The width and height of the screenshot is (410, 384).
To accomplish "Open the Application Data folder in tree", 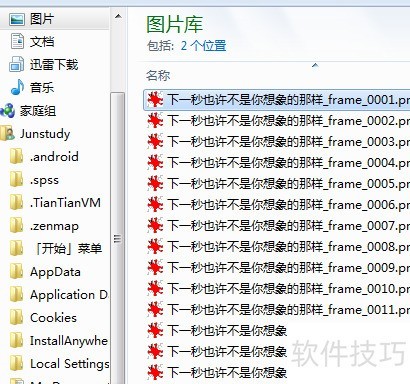I will click(69, 295).
